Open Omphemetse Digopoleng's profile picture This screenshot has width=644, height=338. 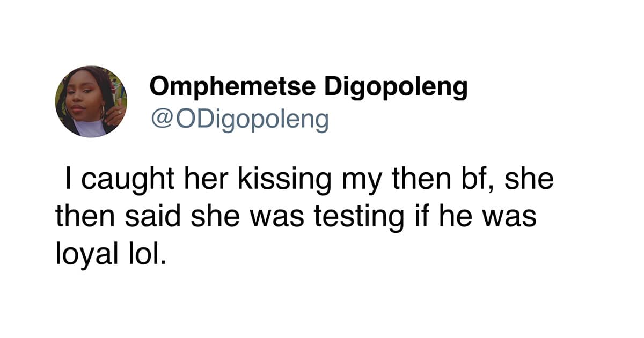click(x=91, y=101)
